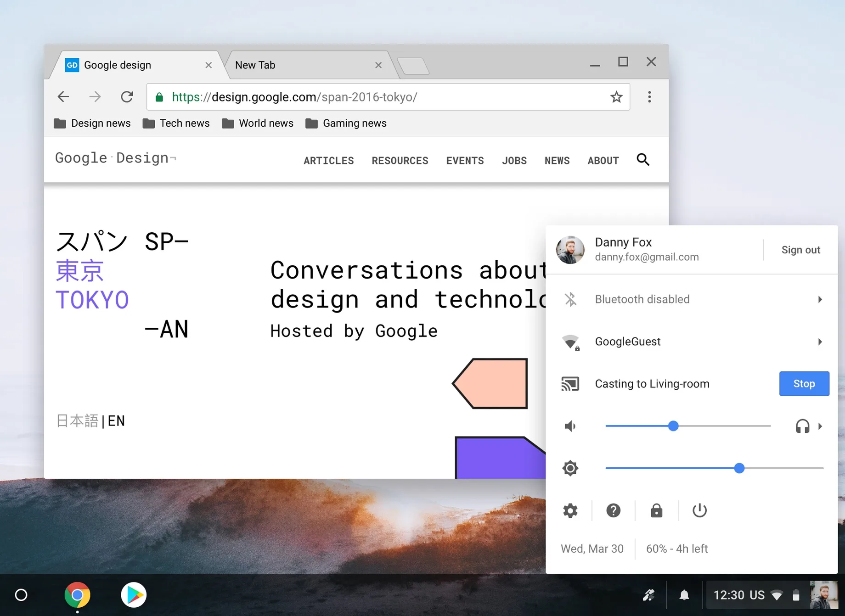Click the headphones audio output icon
845x616 pixels.
pyautogui.click(x=802, y=426)
